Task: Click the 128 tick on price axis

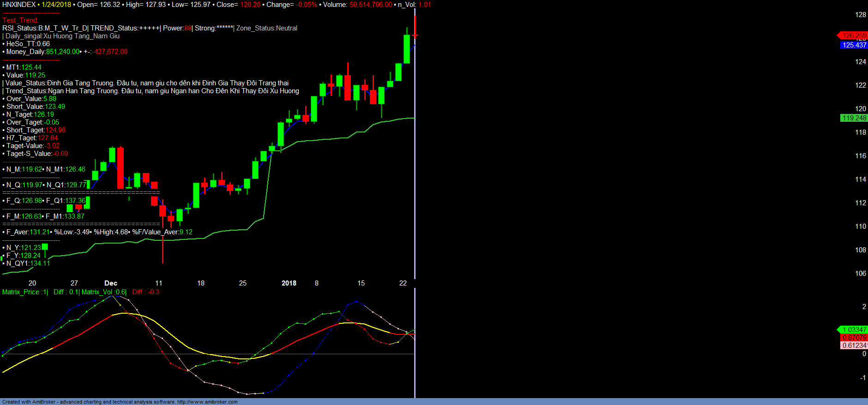Action: (x=860, y=15)
